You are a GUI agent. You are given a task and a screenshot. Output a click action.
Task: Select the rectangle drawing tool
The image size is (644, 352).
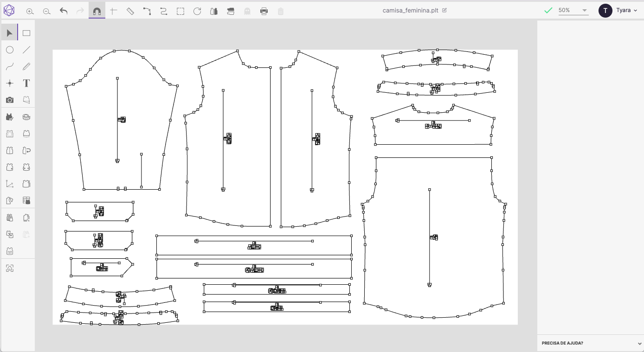click(x=26, y=33)
